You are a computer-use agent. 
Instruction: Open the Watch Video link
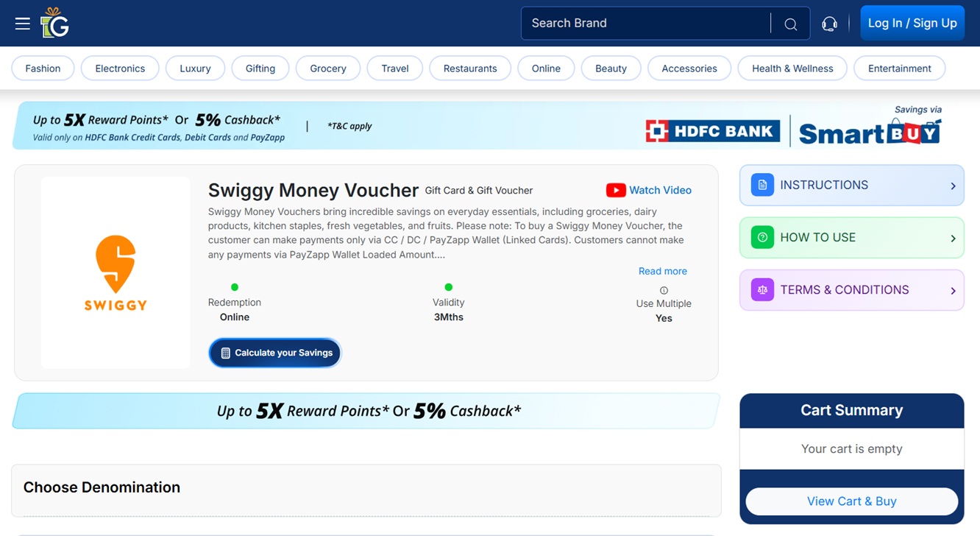[x=660, y=190]
